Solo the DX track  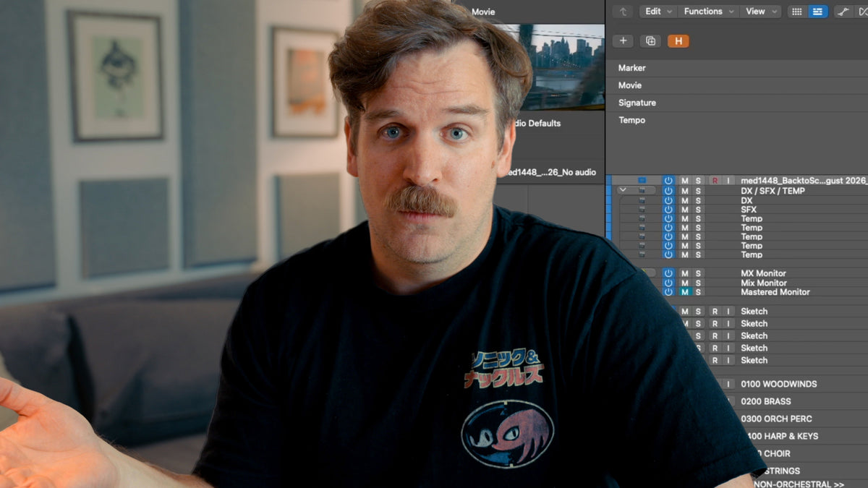[x=698, y=200]
